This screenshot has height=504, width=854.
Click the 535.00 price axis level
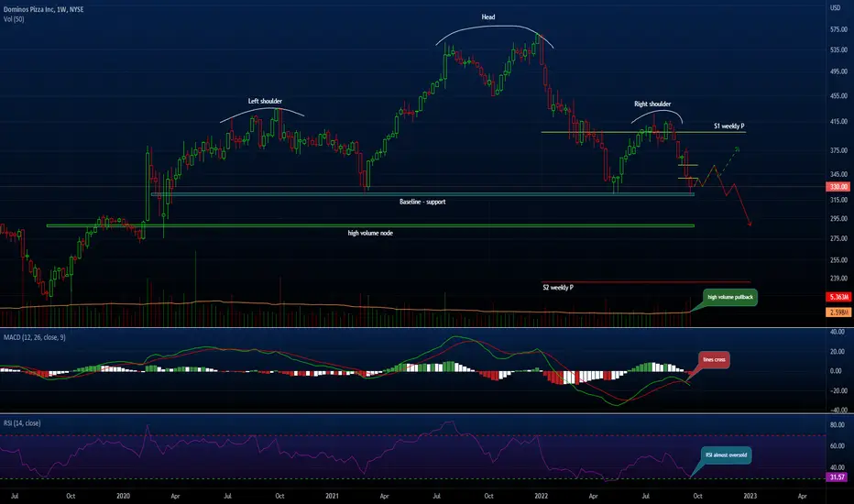[x=838, y=49]
